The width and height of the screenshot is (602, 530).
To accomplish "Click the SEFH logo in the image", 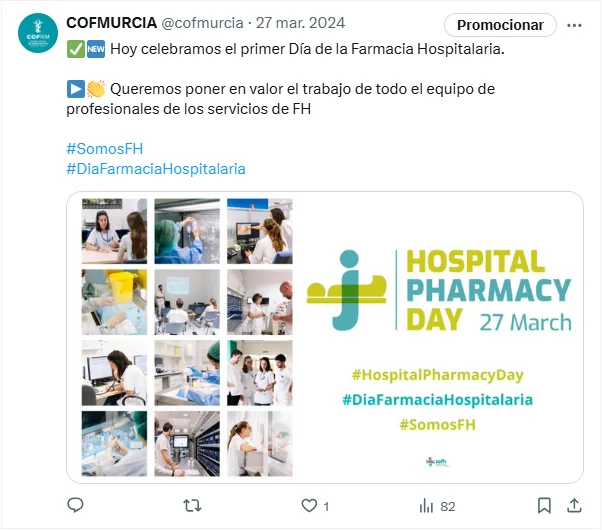I will [x=437, y=461].
